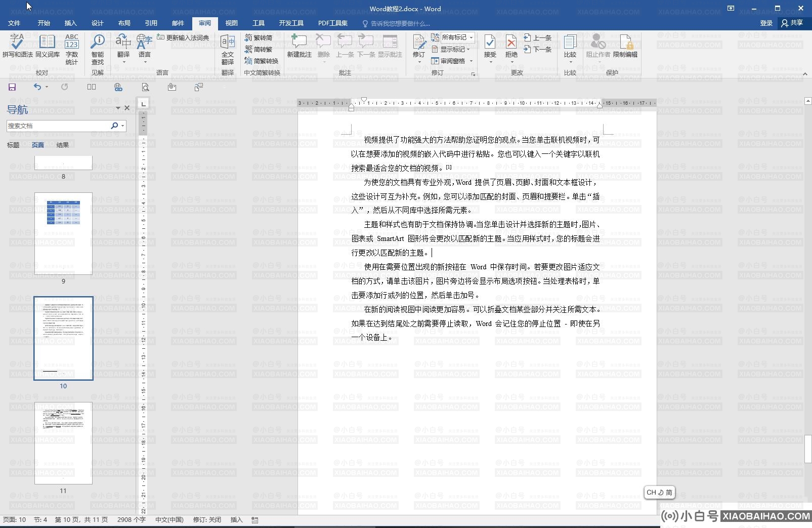Switch to the 布局 tab

tap(124, 23)
